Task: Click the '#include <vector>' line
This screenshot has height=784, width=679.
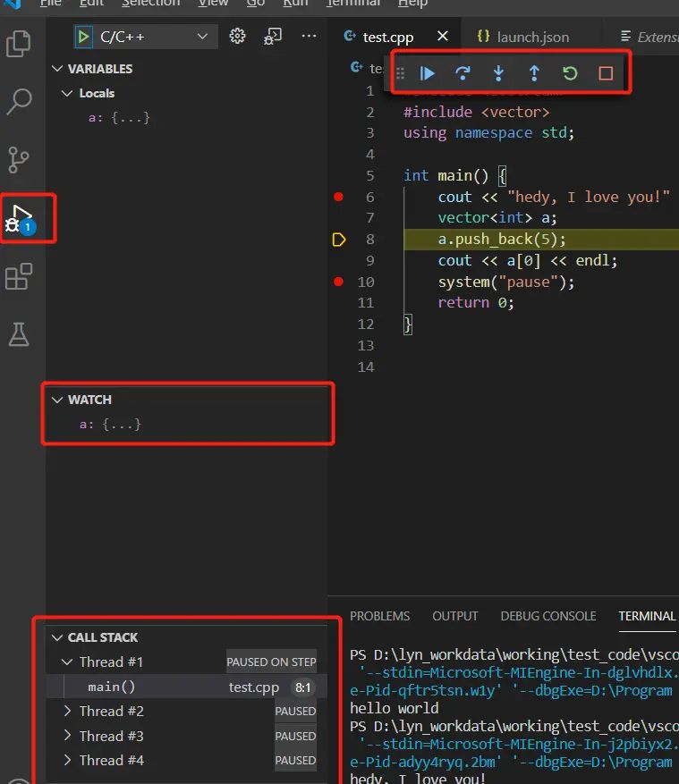Action: pos(476,112)
